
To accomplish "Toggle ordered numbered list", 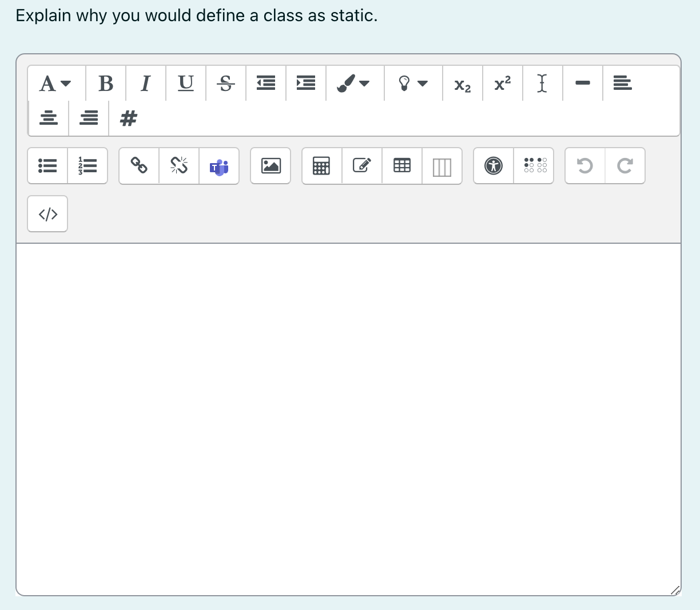I will [x=87, y=166].
